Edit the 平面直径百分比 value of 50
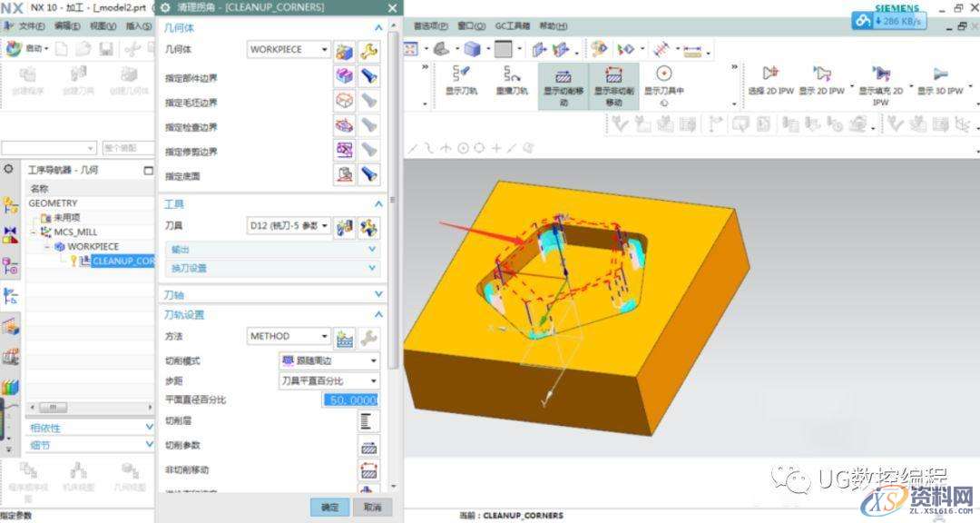980x523 pixels. 351,400
